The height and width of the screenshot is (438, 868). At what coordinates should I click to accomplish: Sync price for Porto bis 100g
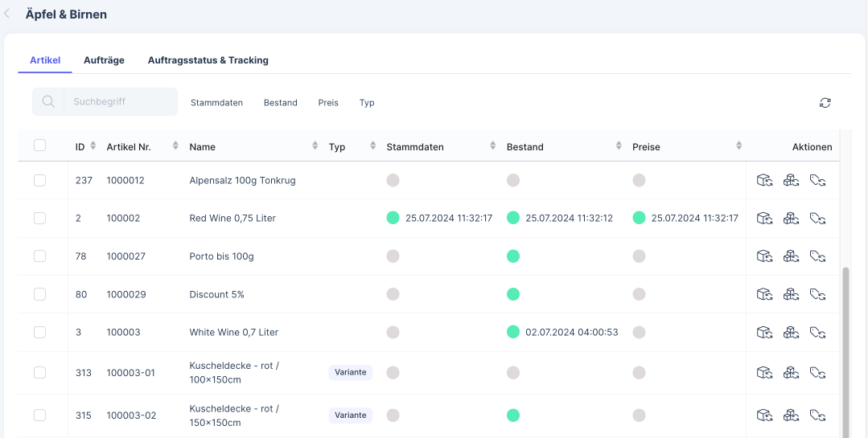818,256
